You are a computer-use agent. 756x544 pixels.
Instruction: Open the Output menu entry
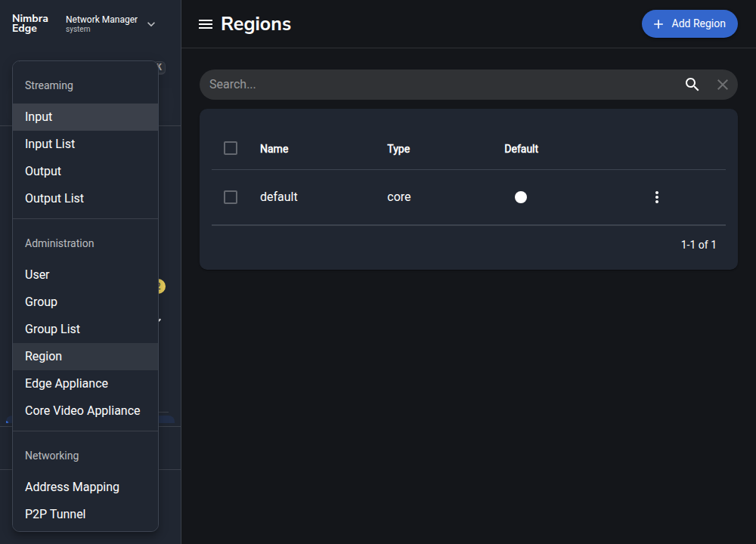point(85,172)
